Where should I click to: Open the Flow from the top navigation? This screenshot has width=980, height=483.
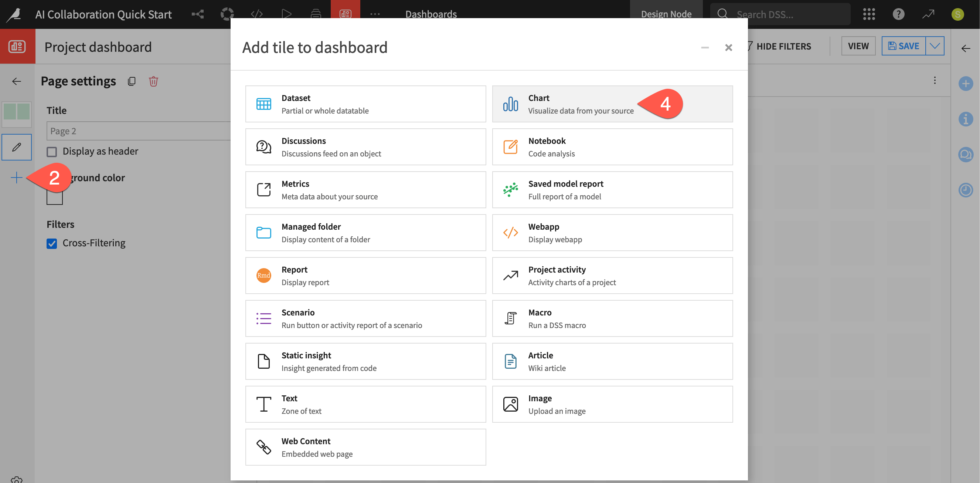[227, 14]
